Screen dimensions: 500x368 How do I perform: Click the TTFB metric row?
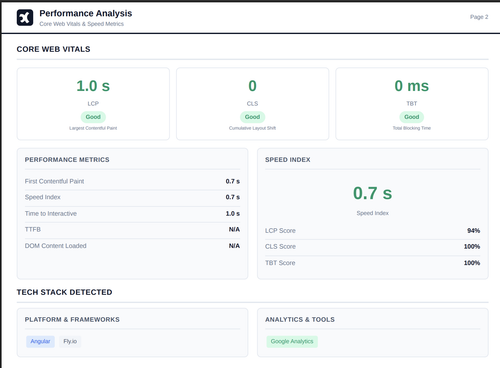pyautogui.click(x=132, y=230)
